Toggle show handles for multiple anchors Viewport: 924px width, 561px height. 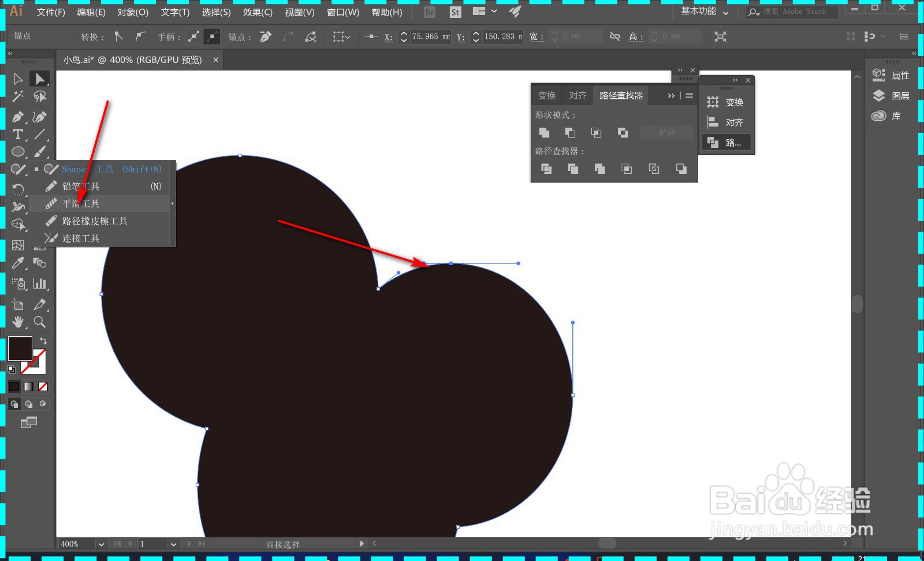coord(194,36)
